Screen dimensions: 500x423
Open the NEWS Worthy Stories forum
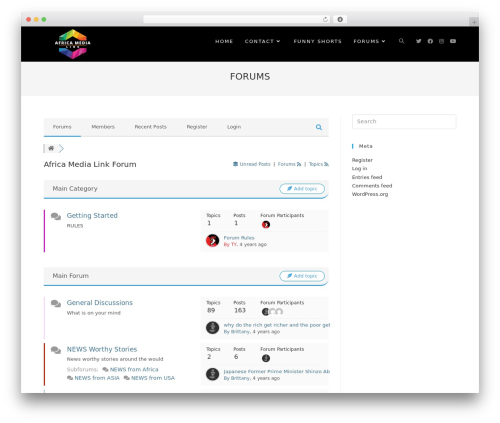click(102, 349)
